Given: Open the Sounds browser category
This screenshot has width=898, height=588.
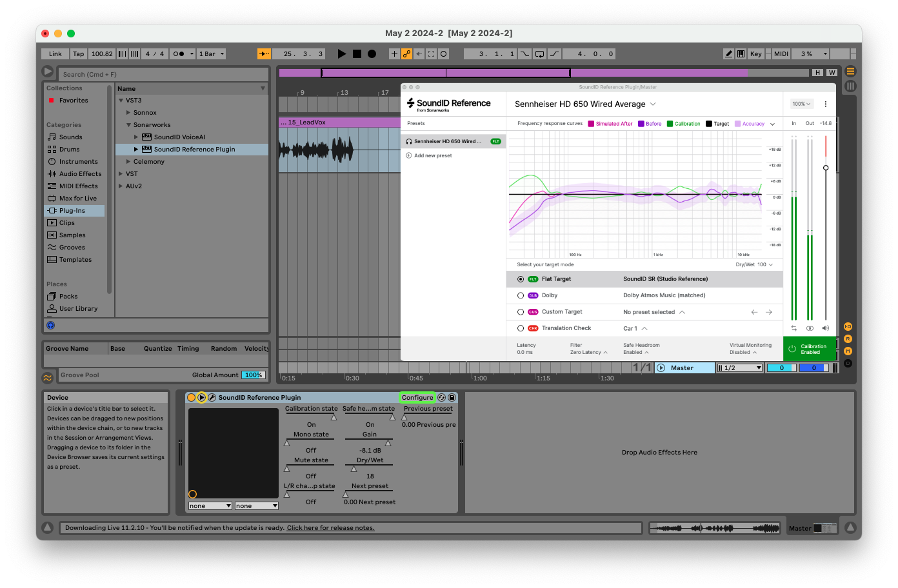Looking at the screenshot, I should 71,137.
